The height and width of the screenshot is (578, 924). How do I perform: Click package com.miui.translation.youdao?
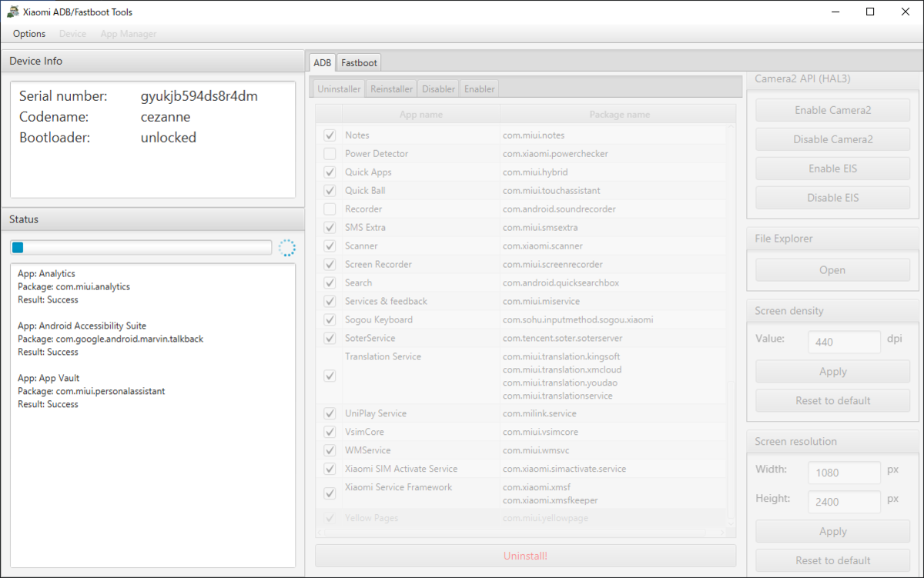pos(560,383)
